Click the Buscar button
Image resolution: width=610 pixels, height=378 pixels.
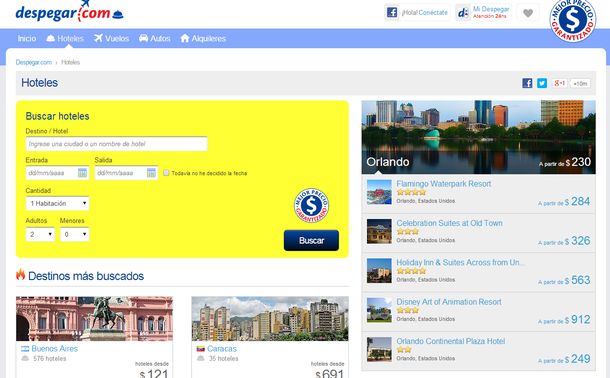point(311,240)
